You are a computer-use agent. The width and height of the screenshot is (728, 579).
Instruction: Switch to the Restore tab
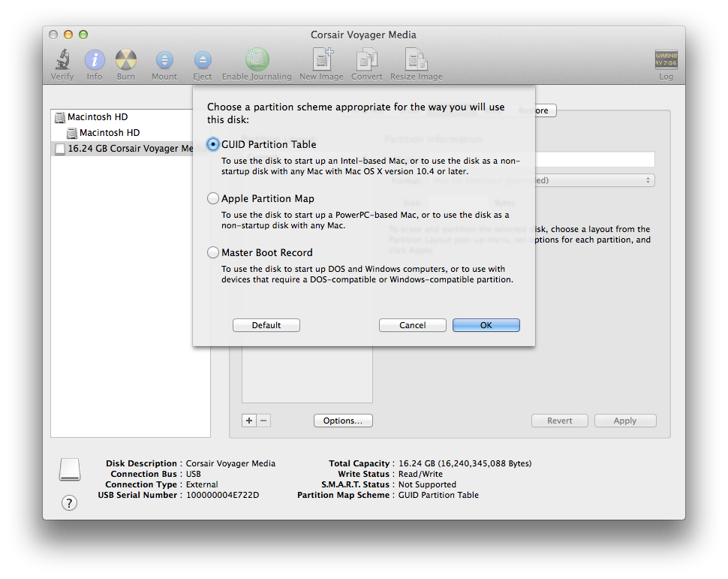coord(545,110)
